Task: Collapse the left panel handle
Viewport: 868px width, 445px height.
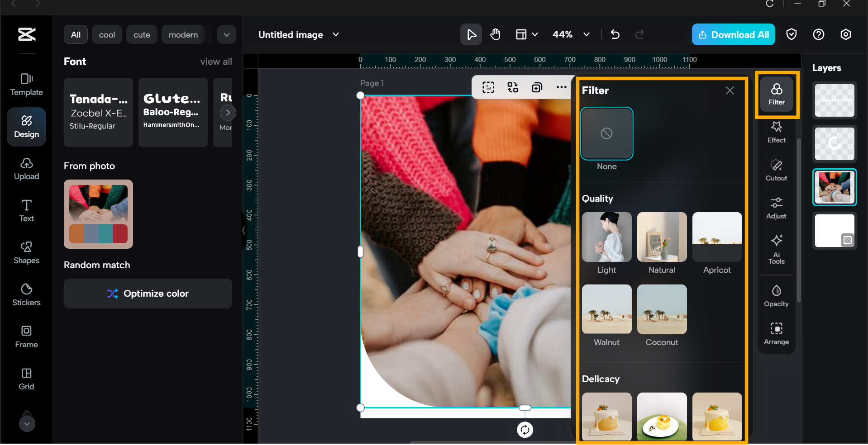Action: 243,231
